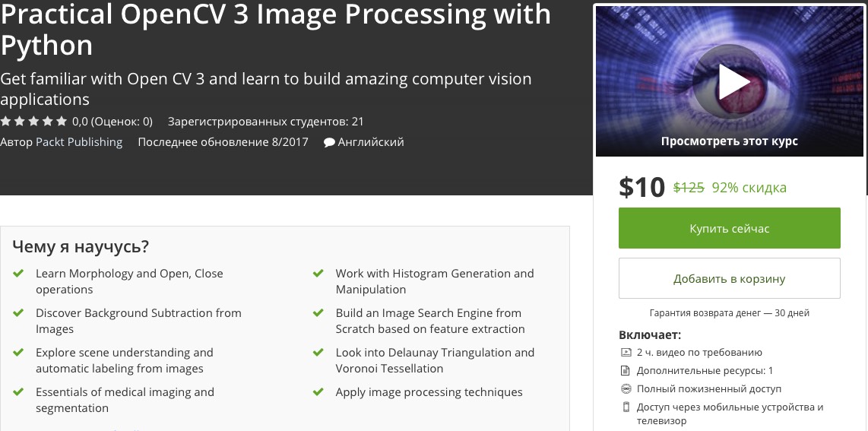Screen dimensions: 868x431
Task: Click the mobile device access icon
Action: pyautogui.click(x=626, y=407)
